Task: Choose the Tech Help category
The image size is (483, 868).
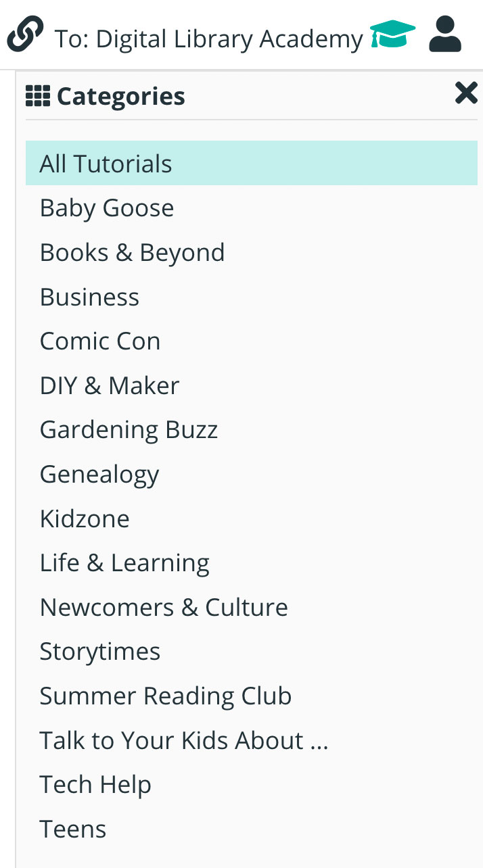Action: point(95,784)
